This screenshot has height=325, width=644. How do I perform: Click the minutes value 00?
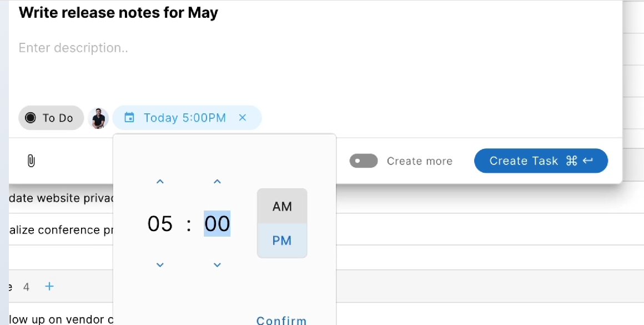(x=217, y=223)
